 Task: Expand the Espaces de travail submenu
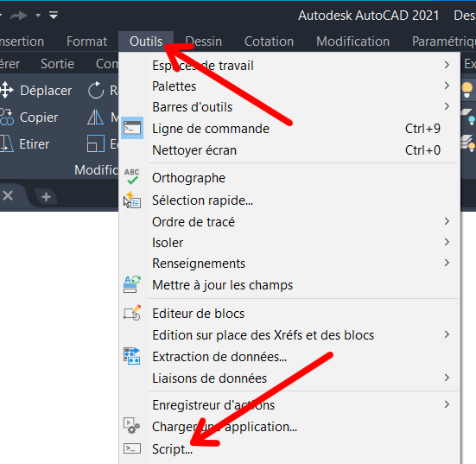click(x=289, y=66)
